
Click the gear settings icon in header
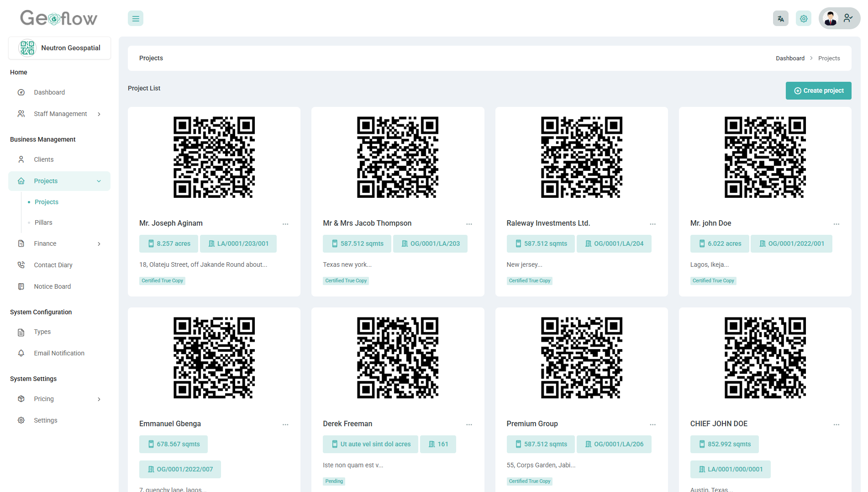click(803, 19)
